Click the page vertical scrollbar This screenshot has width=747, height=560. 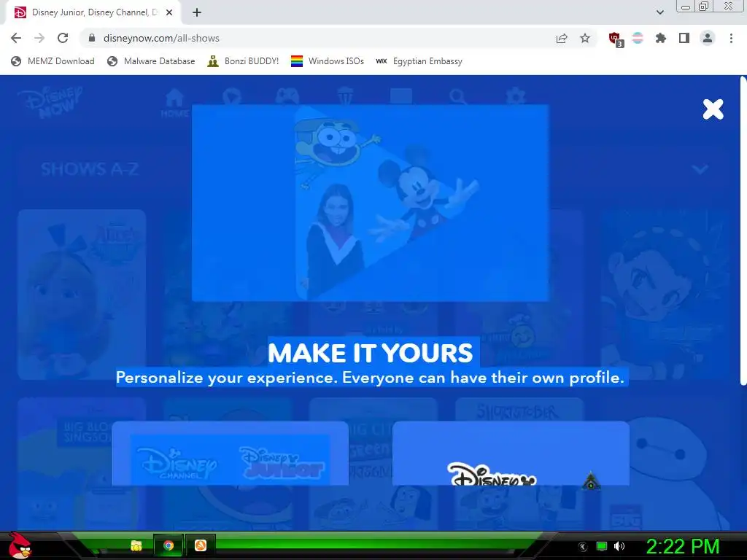click(743, 231)
